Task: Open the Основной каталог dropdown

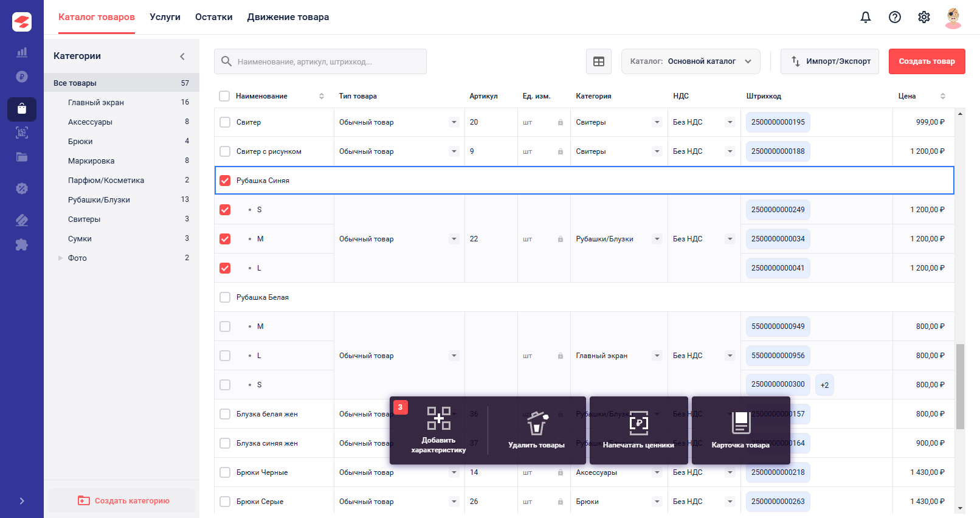Action: [691, 61]
